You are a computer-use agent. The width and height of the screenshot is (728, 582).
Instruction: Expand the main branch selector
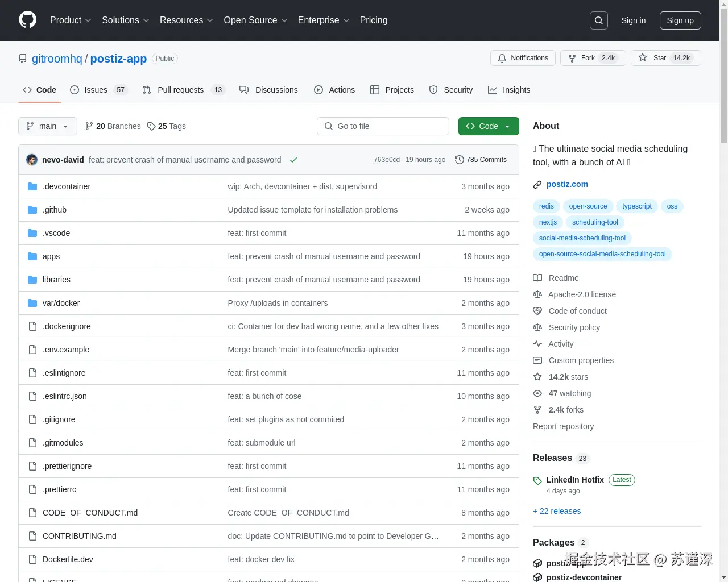point(47,126)
